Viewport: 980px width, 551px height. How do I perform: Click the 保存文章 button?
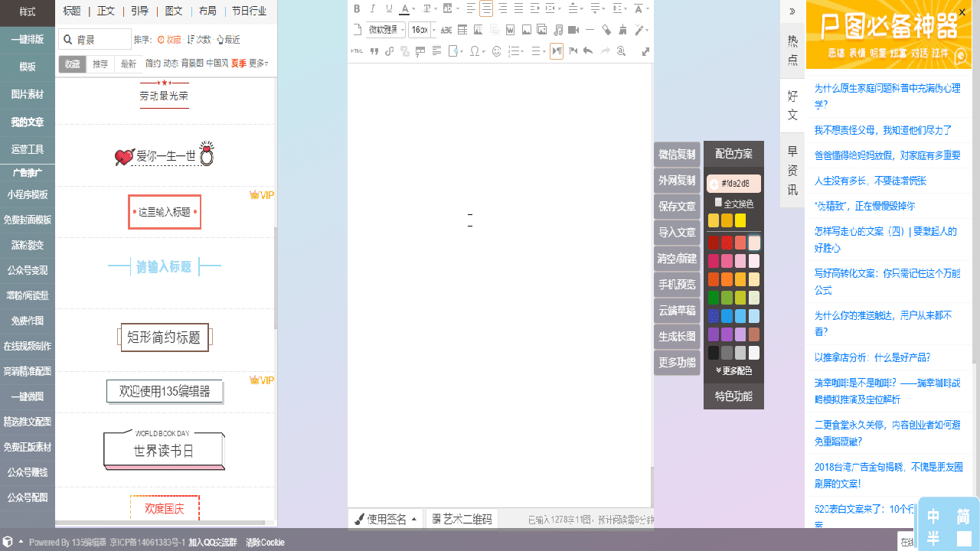(677, 207)
